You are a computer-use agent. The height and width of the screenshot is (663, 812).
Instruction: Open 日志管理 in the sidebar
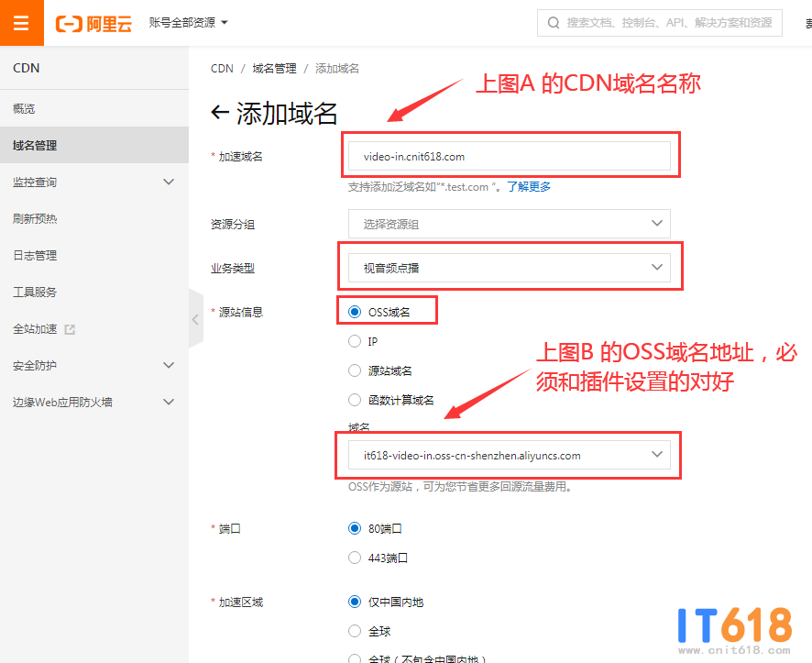pos(94,255)
